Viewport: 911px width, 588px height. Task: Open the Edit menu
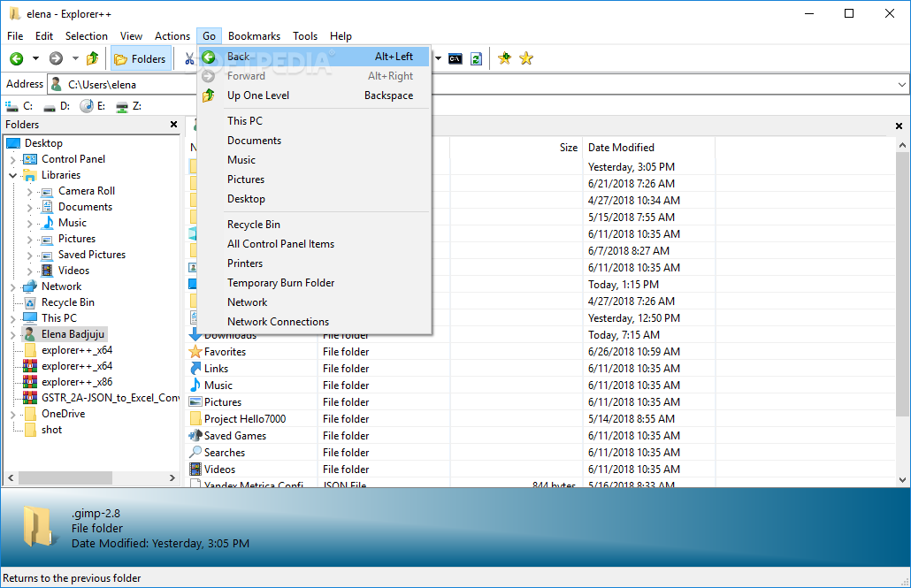pos(44,36)
